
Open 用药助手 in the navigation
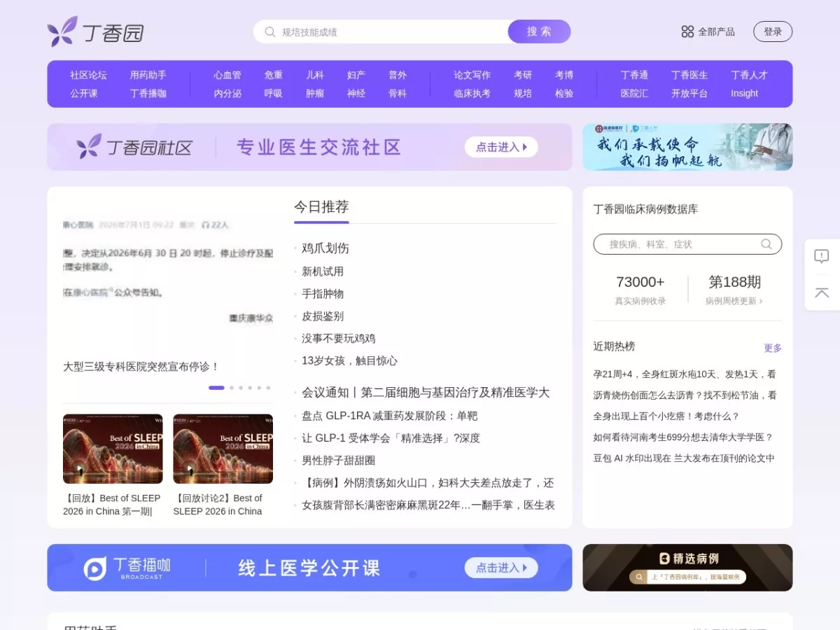pos(148,75)
